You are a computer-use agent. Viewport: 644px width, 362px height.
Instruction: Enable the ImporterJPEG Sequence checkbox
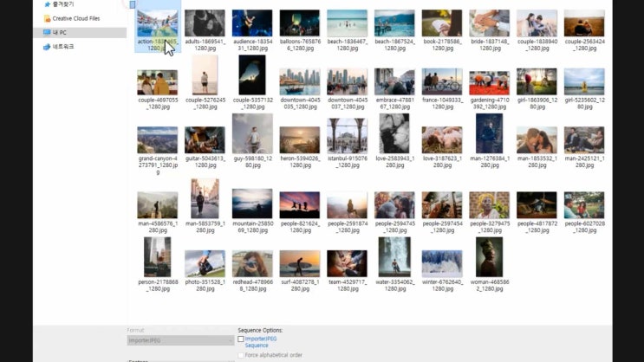click(241, 339)
